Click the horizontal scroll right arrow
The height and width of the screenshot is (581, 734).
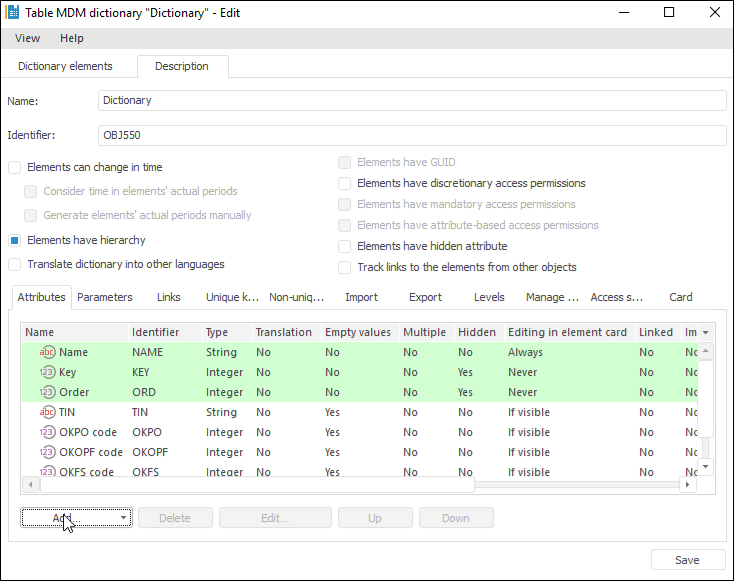click(x=688, y=485)
